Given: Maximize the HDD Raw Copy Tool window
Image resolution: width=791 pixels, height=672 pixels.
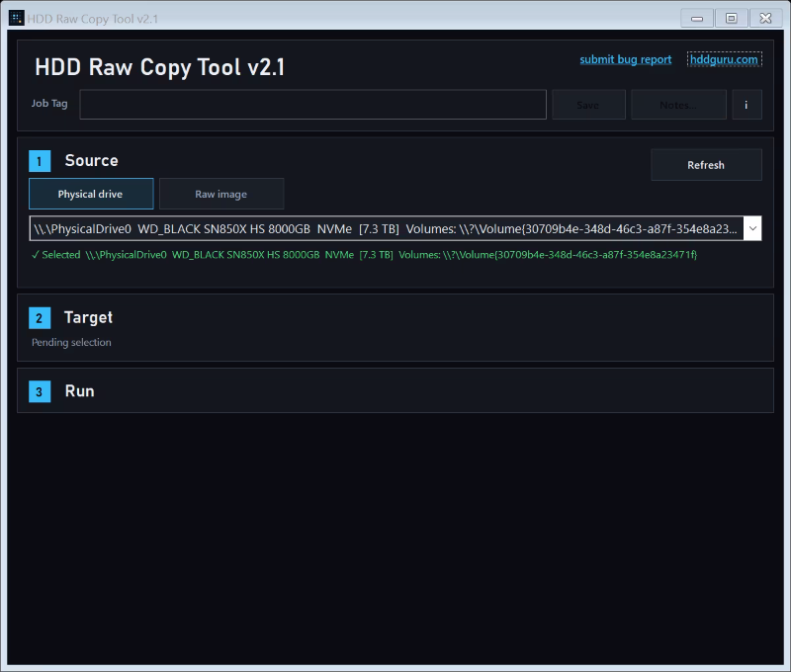Looking at the screenshot, I should coord(731,19).
